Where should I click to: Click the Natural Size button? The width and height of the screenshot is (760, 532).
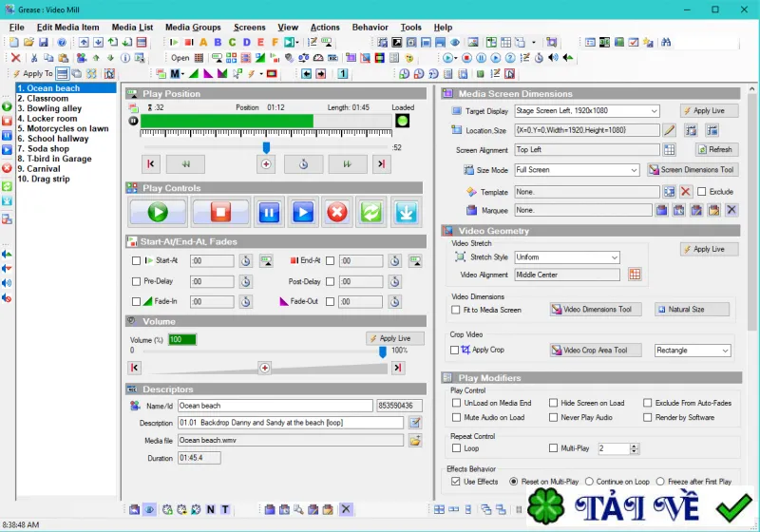[x=692, y=309]
